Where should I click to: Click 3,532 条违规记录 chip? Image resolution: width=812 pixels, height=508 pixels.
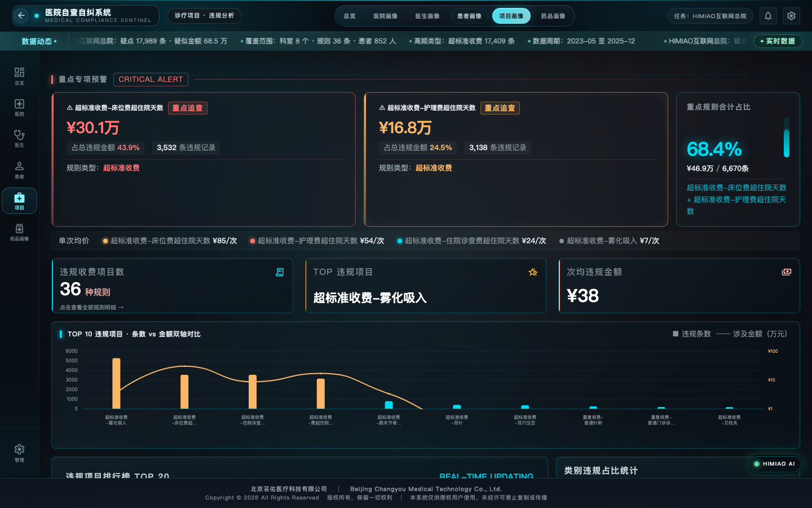coord(186,148)
